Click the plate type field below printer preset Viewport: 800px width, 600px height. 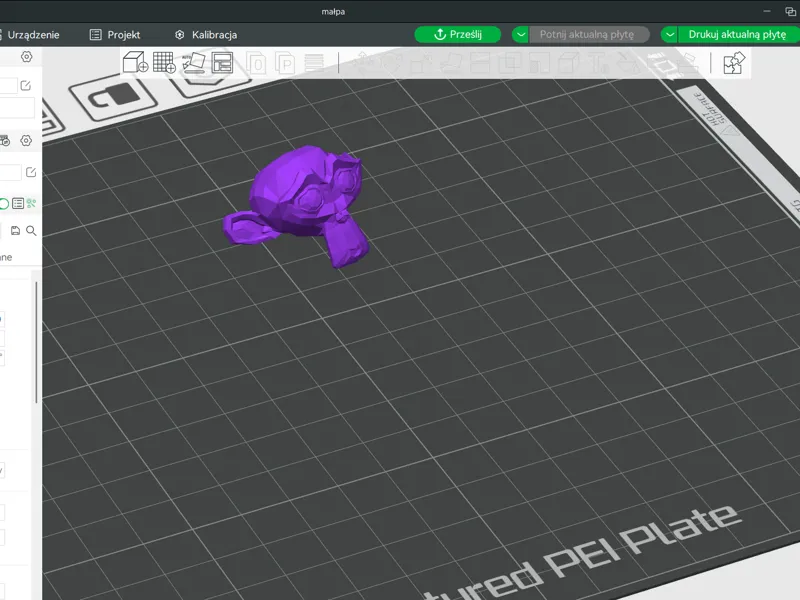[x=17, y=108]
